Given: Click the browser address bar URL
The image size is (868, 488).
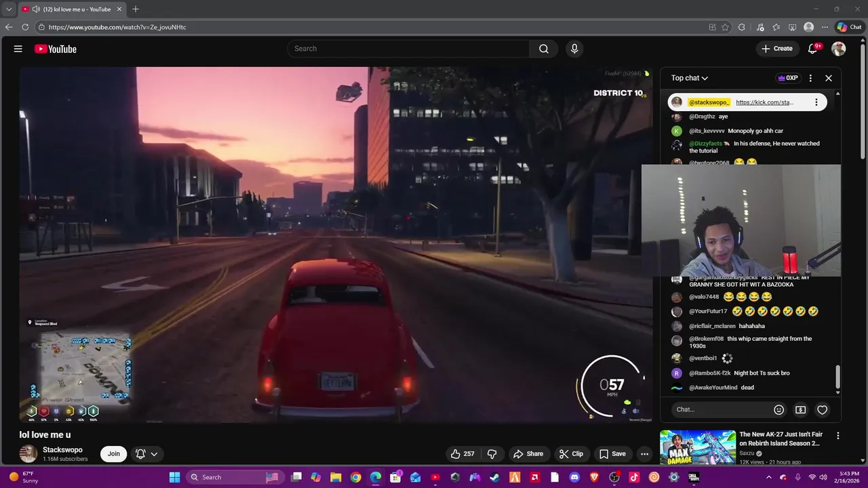Looking at the screenshot, I should [x=117, y=27].
